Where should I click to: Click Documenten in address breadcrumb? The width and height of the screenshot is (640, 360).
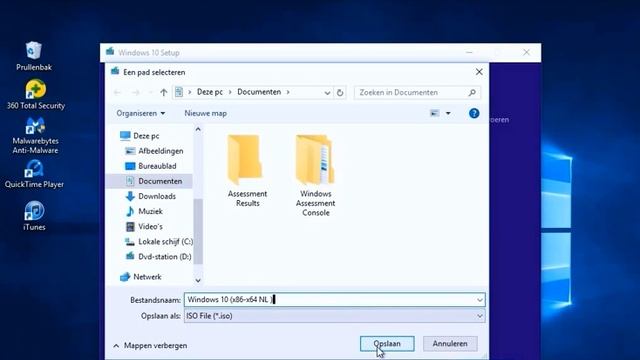point(259,92)
